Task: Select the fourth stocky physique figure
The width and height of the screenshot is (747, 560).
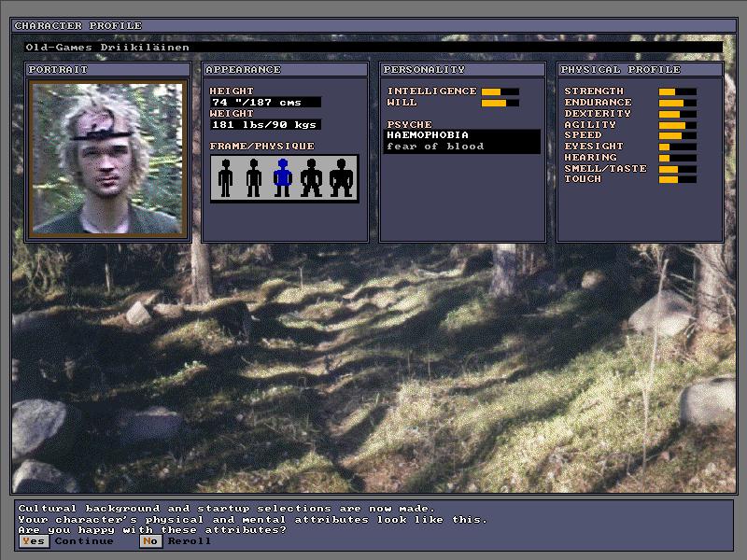Action: click(x=311, y=178)
